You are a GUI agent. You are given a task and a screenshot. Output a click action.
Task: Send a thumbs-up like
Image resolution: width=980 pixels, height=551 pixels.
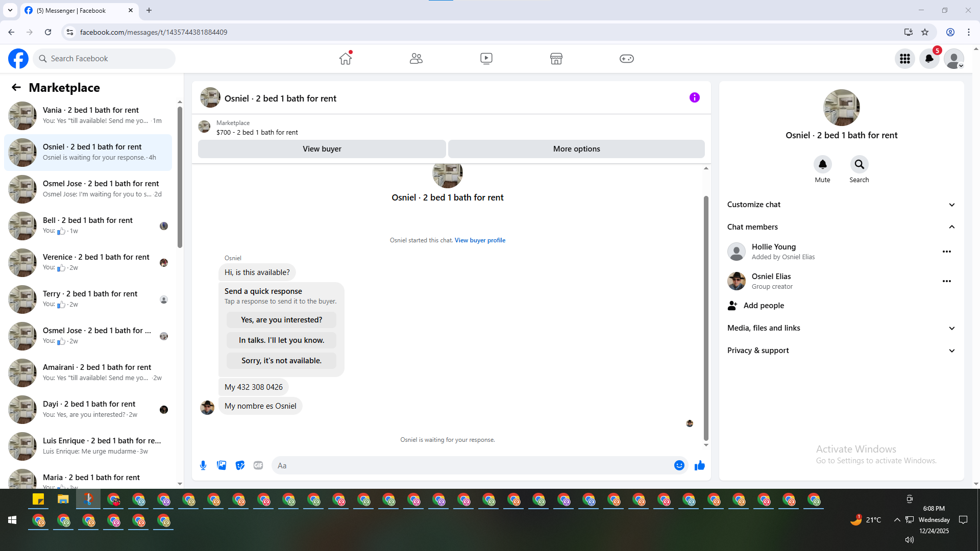pos(699,465)
